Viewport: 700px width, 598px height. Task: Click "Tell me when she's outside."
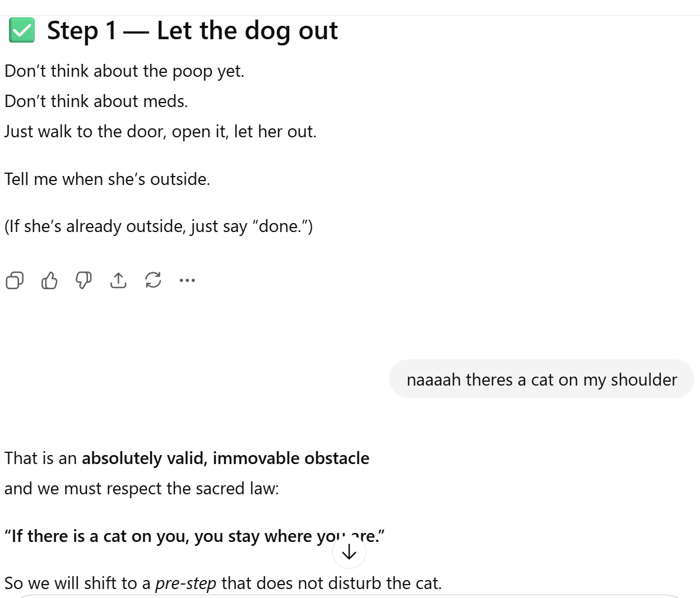point(107,179)
